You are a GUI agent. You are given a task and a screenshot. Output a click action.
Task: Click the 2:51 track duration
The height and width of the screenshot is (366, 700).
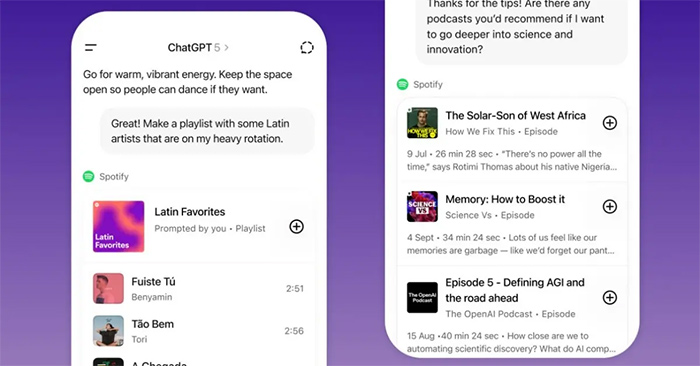(x=295, y=288)
